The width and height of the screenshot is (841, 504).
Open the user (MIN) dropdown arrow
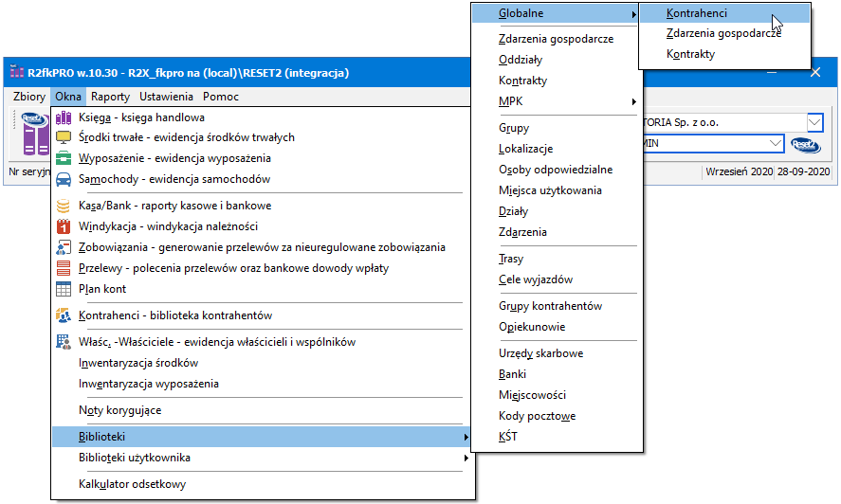click(x=775, y=144)
